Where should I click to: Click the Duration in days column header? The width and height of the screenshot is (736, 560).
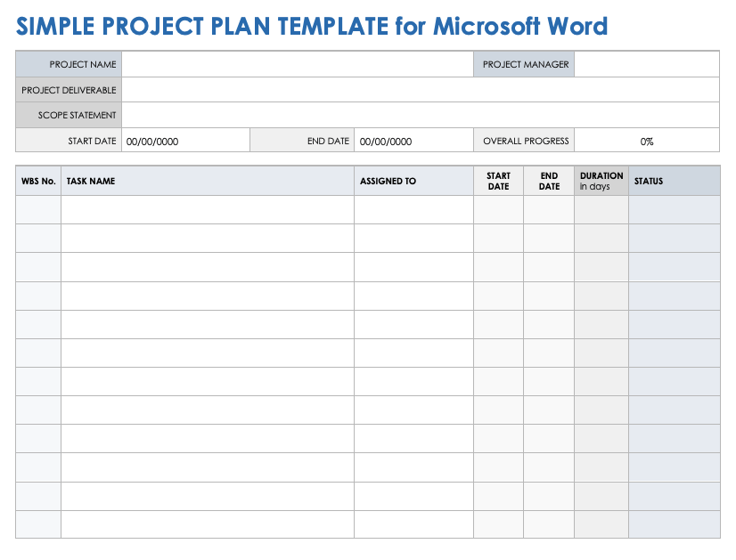click(x=601, y=182)
